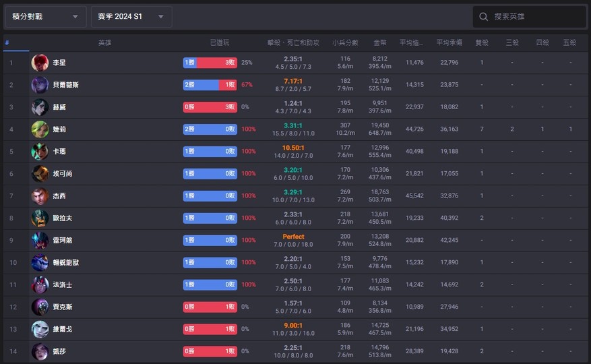591x364 pixels.
Task: Sort table by 已遊玩 column header
Action: coord(219,42)
